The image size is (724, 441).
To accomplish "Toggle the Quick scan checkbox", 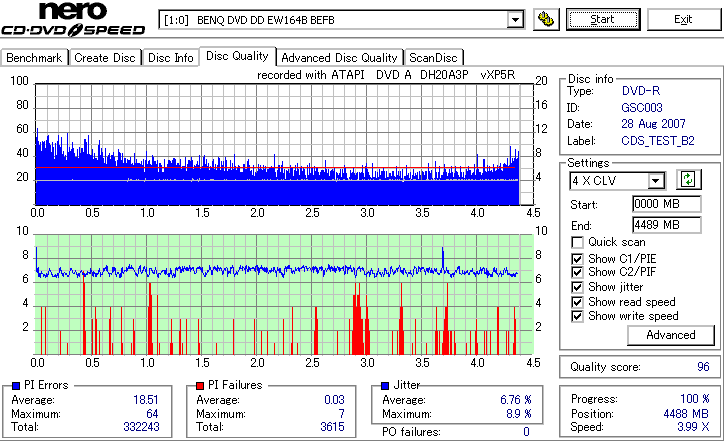I will [x=577, y=242].
